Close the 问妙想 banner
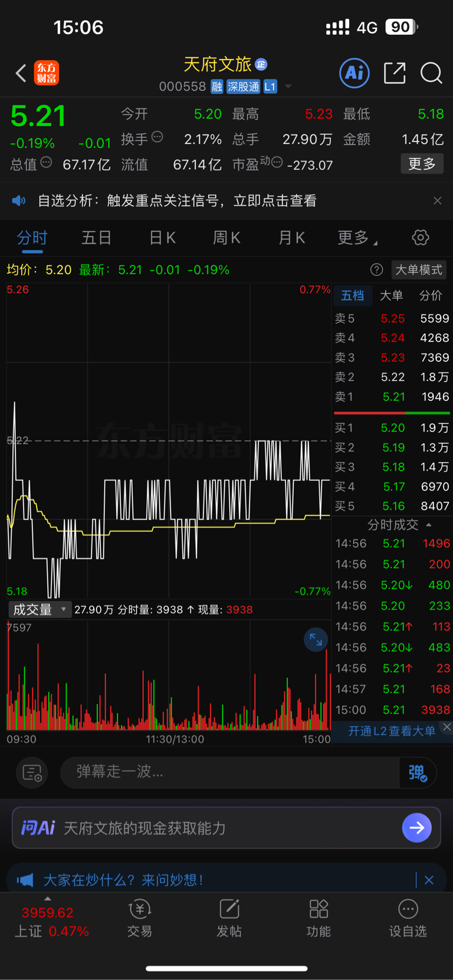The width and height of the screenshot is (453, 980). pyautogui.click(x=429, y=880)
